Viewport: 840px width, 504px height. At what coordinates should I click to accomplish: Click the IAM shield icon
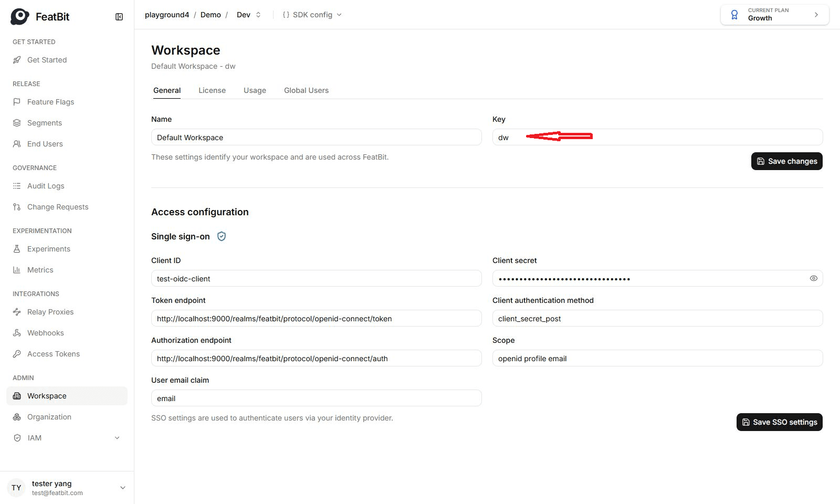coord(17,438)
